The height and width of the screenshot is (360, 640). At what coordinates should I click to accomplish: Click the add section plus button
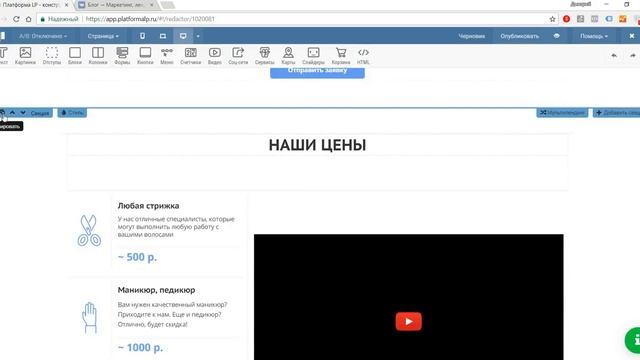[x=616, y=113]
